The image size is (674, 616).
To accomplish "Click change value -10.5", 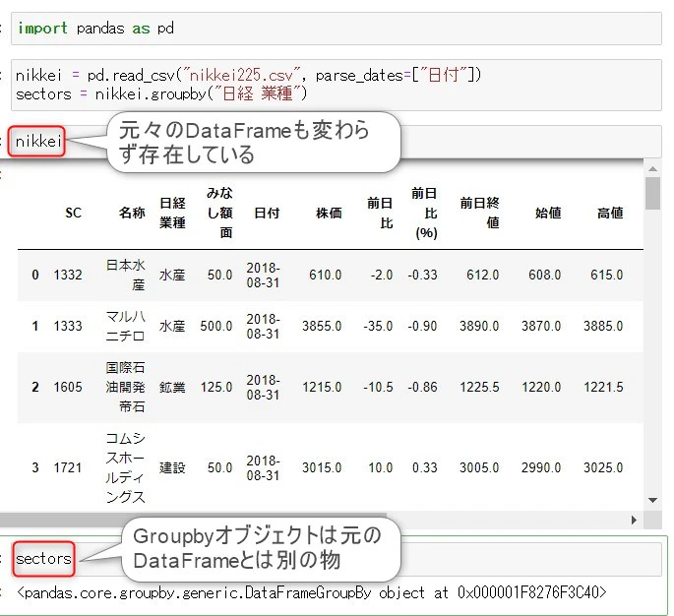I will pos(378,387).
